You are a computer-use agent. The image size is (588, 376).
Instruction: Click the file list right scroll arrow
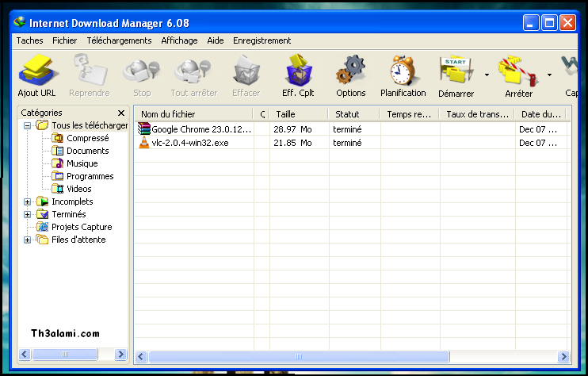563,356
